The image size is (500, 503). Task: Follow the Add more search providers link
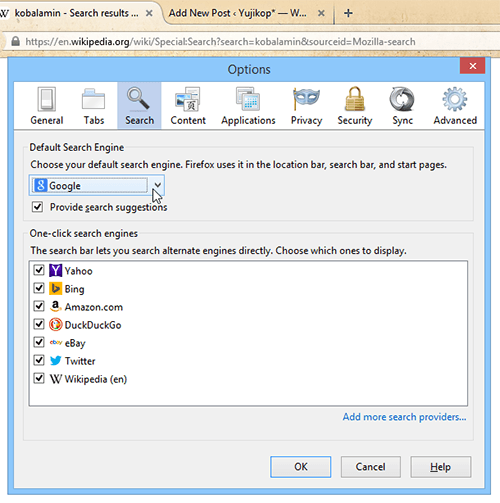click(404, 417)
